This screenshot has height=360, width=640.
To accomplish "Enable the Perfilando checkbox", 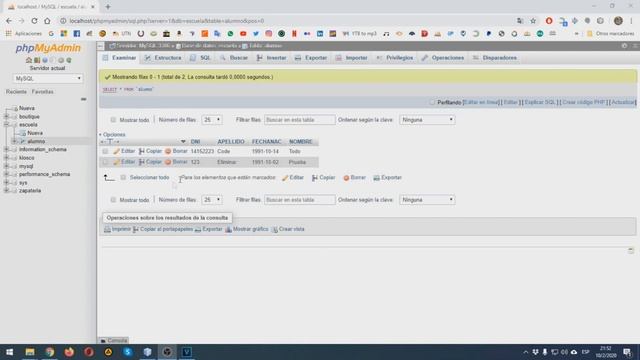I will (x=432, y=102).
